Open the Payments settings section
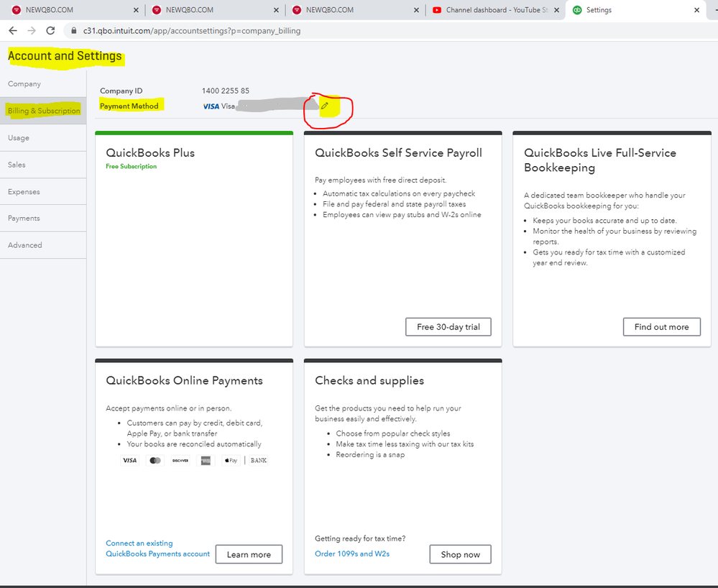 point(43,218)
